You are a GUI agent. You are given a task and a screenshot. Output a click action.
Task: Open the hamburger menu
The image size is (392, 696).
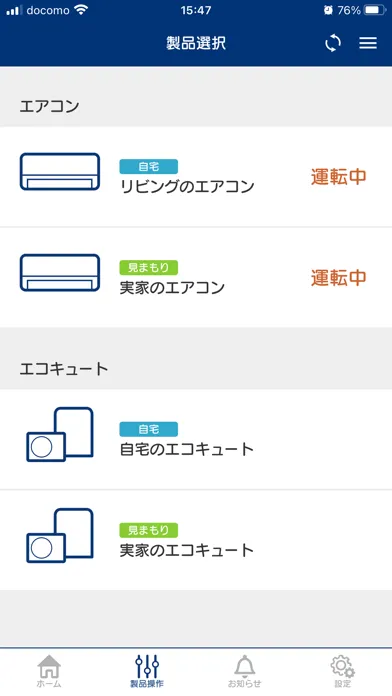[x=368, y=43]
